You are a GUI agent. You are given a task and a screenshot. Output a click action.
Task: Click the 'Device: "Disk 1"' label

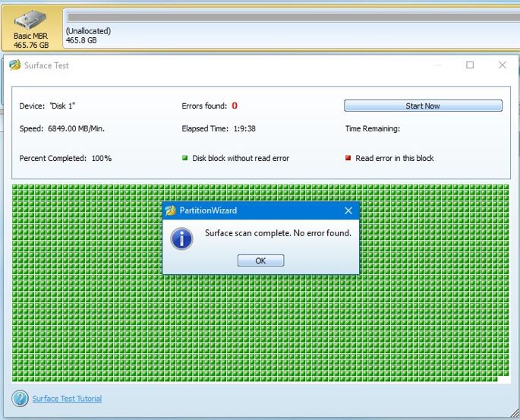pyautogui.click(x=47, y=106)
